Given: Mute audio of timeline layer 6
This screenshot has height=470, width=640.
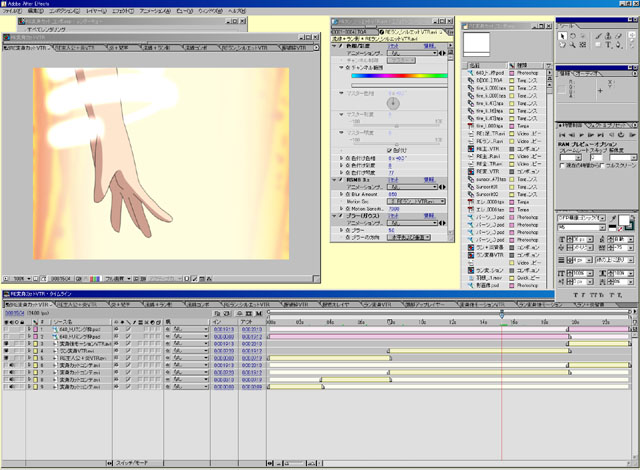Looking at the screenshot, I should pyautogui.click(x=12, y=365).
